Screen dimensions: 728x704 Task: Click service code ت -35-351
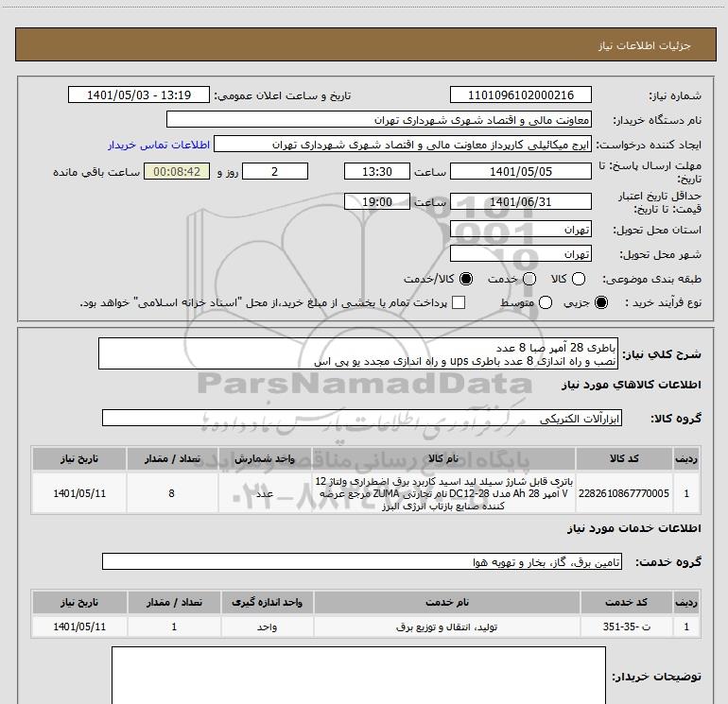626,627
